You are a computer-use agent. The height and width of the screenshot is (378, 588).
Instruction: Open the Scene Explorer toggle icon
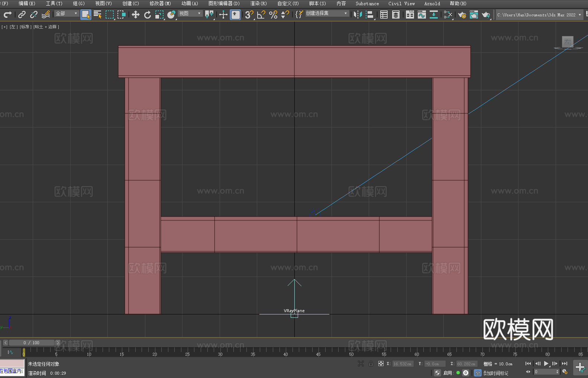384,14
